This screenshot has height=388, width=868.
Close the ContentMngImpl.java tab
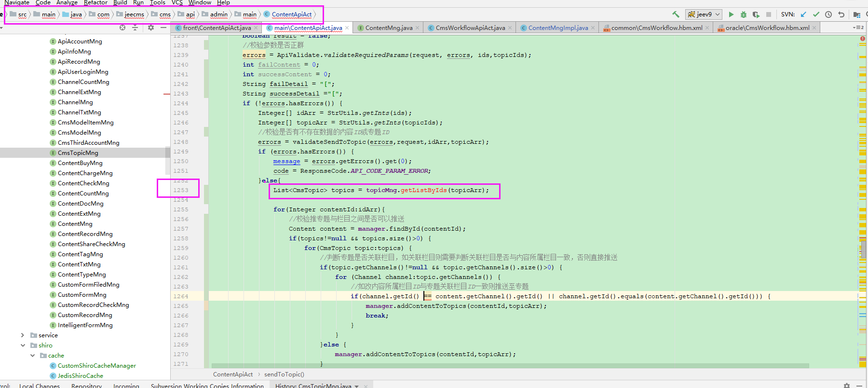(593, 28)
